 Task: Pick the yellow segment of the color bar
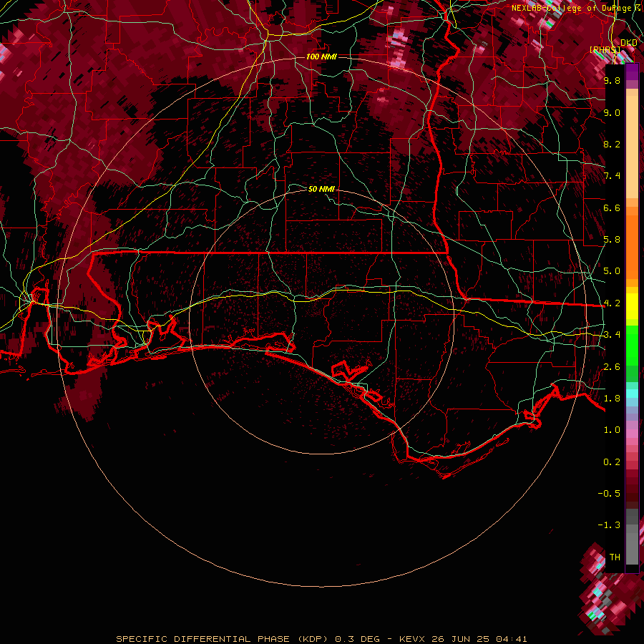[x=632, y=306]
